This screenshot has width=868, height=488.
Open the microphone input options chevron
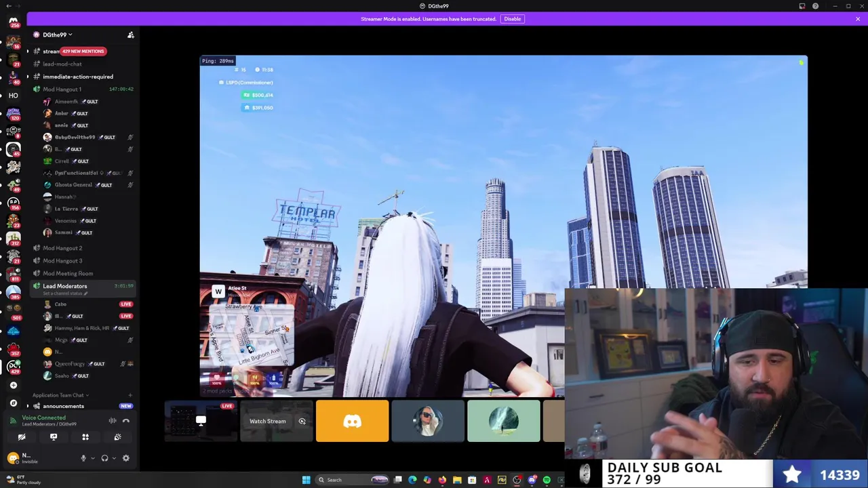pos(92,458)
